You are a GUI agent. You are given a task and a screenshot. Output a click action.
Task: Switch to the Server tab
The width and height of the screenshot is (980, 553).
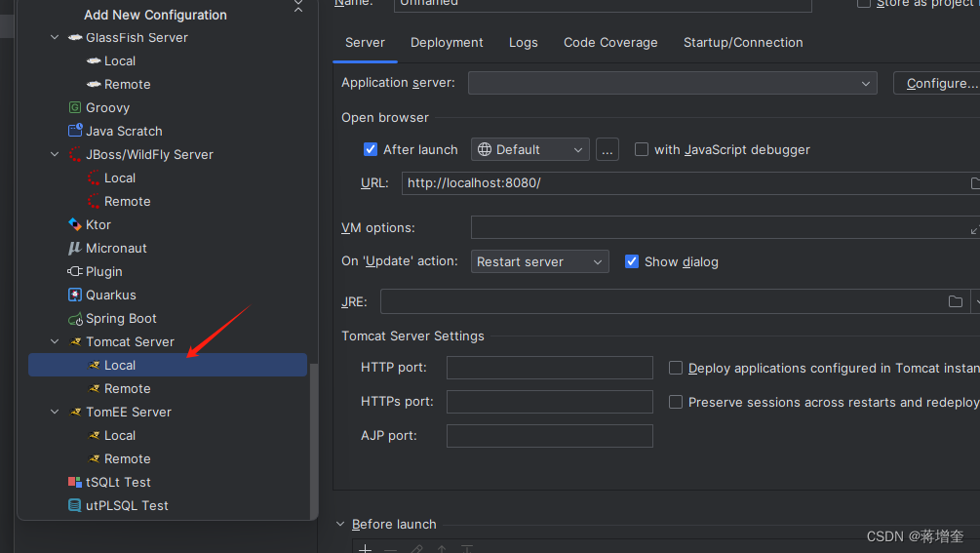coord(365,43)
